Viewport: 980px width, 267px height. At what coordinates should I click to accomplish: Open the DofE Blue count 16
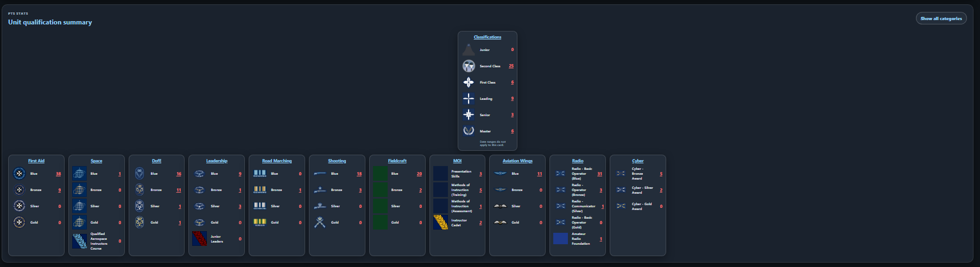[179, 174]
